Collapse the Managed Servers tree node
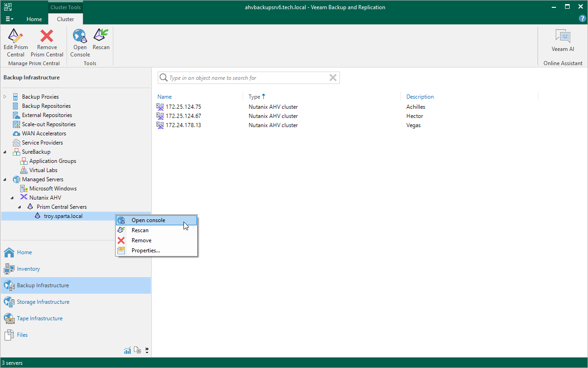The height and width of the screenshot is (368, 588). point(5,179)
